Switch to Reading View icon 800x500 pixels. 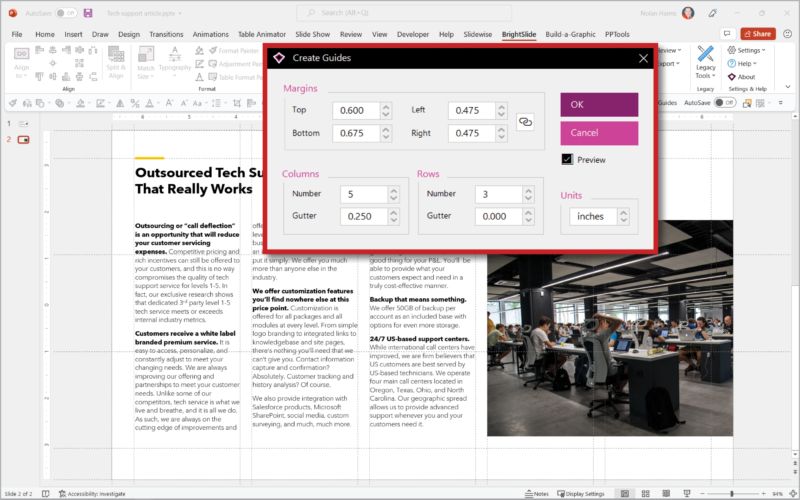[666, 493]
